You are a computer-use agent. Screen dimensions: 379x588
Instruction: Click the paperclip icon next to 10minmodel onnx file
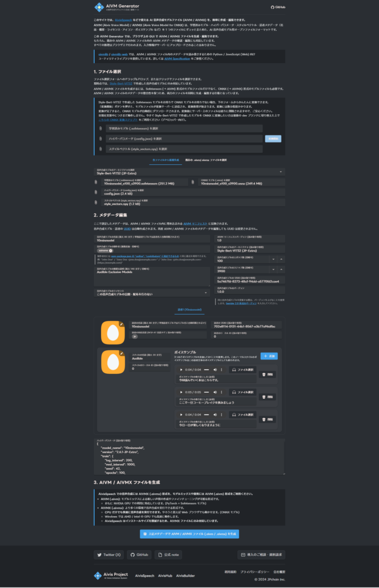[193, 182]
